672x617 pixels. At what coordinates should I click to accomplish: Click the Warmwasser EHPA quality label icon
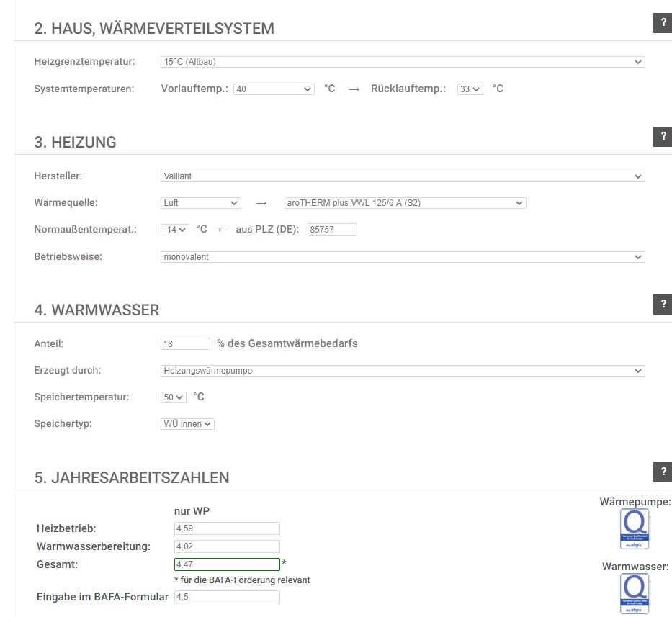point(635,594)
